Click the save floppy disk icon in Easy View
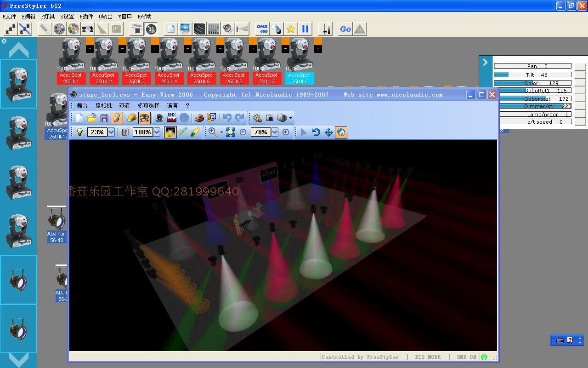588x368 pixels. 104,118
